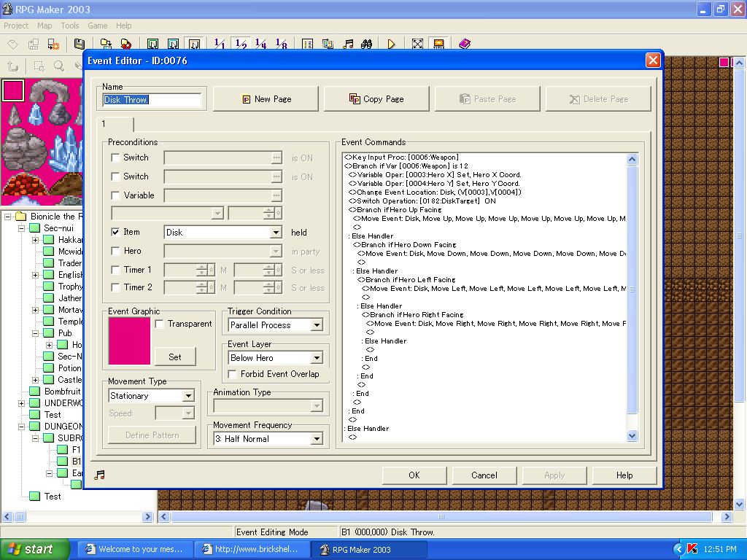Set map zoom to 1/4 scale
Screen dimensions: 747x560
tap(261, 44)
